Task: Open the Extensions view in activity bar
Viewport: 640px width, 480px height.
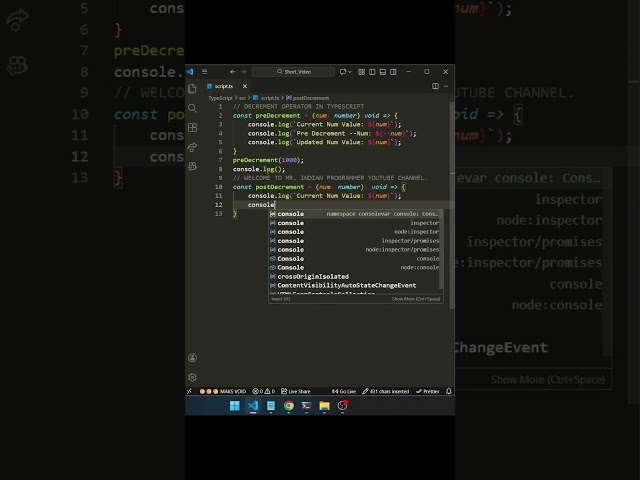Action: coord(192,127)
